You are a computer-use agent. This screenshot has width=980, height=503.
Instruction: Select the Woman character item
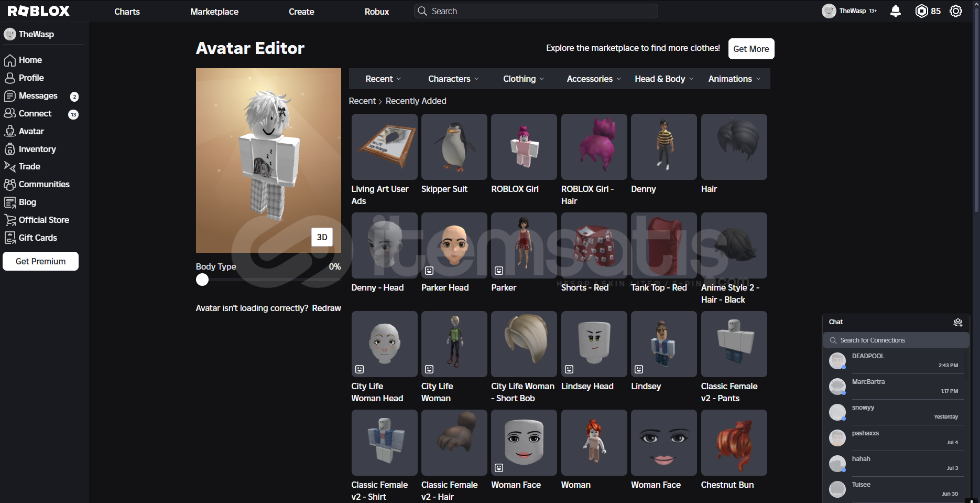pyautogui.click(x=594, y=451)
